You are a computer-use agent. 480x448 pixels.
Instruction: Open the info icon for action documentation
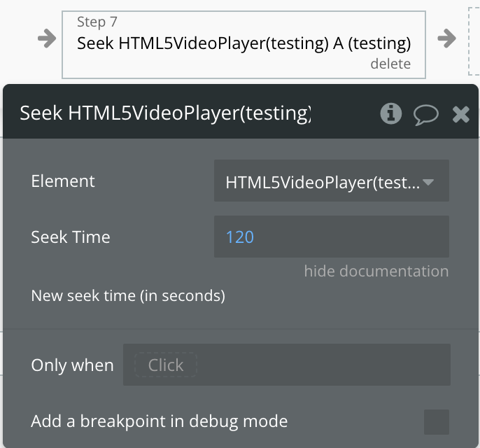coord(391,113)
